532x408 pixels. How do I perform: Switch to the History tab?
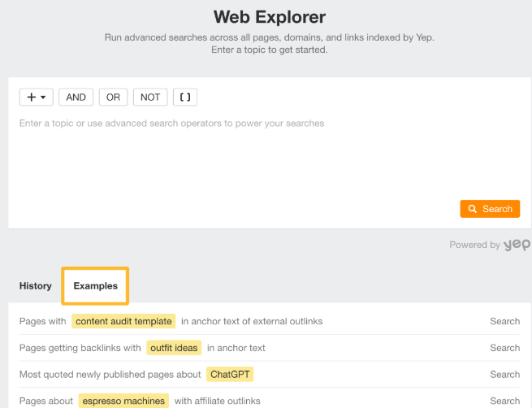(x=36, y=286)
